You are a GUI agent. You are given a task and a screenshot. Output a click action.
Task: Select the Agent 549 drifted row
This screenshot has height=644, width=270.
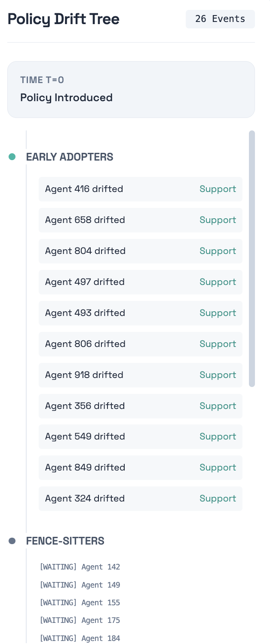(141, 437)
